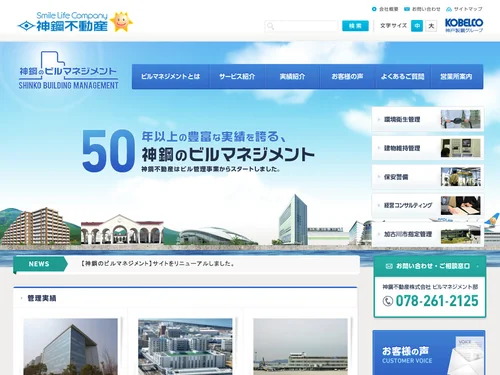
Task: Set font size to 中
Action: pyautogui.click(x=417, y=26)
